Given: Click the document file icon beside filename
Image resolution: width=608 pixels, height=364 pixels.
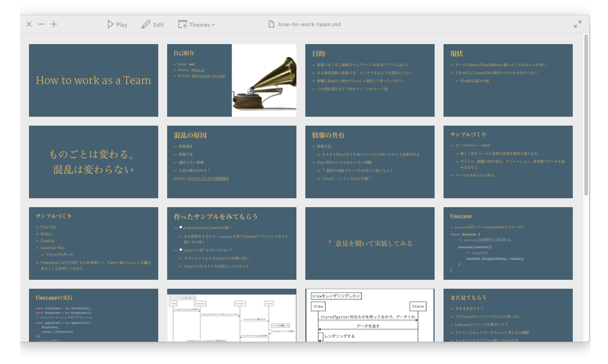Looking at the screenshot, I should point(272,24).
